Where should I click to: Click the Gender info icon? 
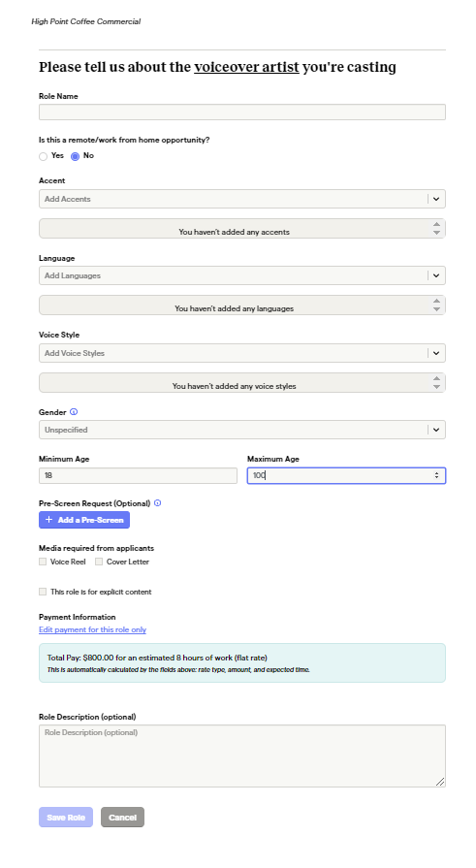pos(74,412)
